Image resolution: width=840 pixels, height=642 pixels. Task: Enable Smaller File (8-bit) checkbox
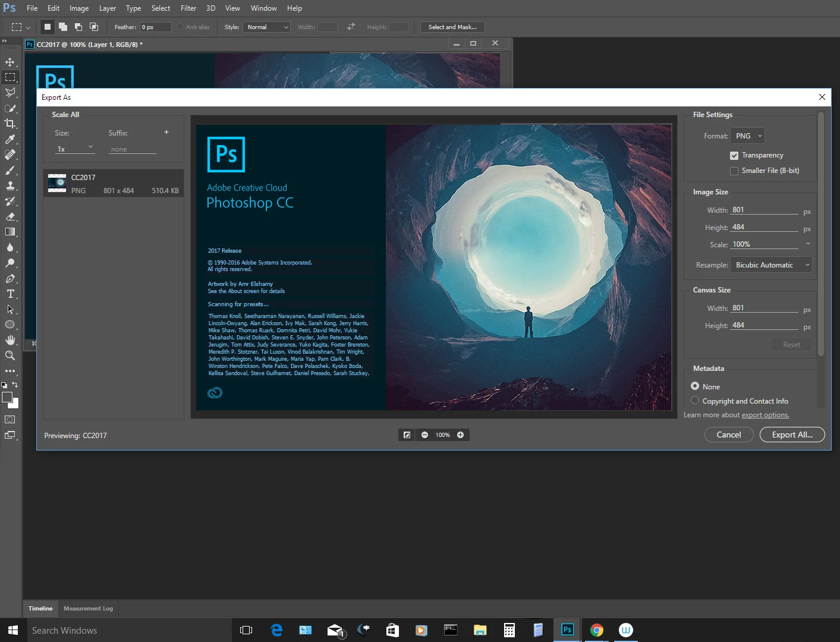(734, 171)
